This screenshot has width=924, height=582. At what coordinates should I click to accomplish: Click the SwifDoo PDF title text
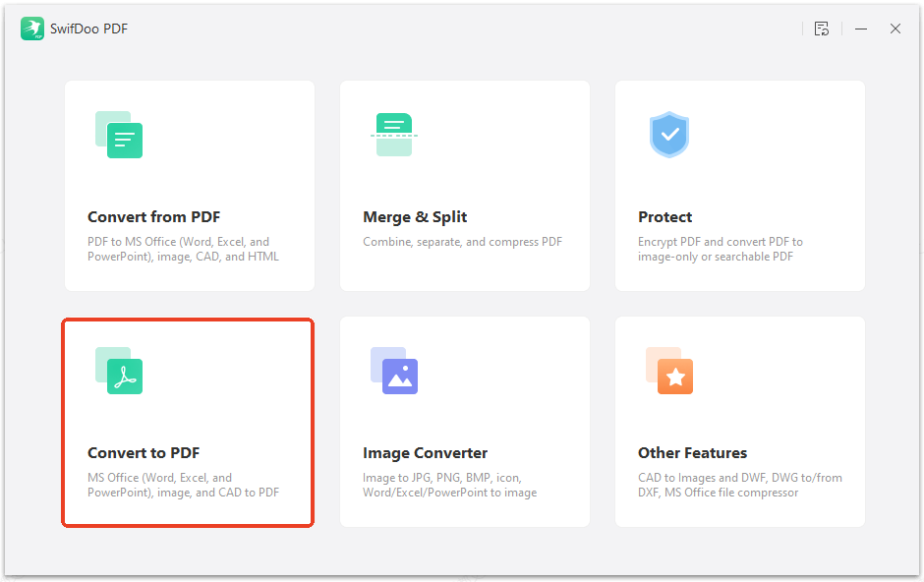[91, 29]
